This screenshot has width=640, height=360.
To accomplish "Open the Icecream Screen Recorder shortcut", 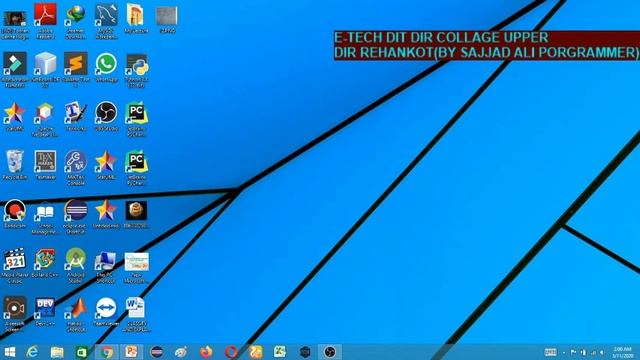I will [15, 308].
